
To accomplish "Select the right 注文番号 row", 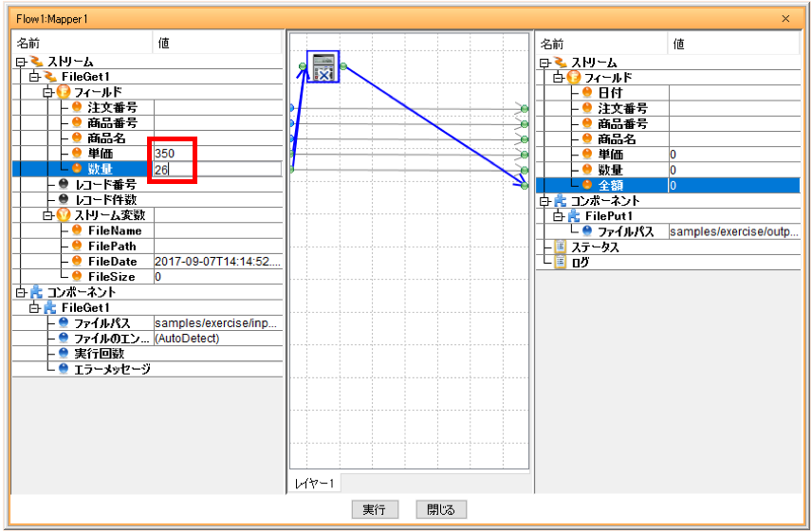I will pyautogui.click(x=668, y=108).
